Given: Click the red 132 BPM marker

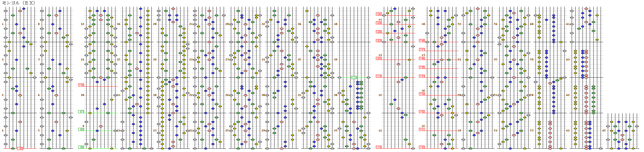Looking at the screenshot, I should (x=379, y=14).
